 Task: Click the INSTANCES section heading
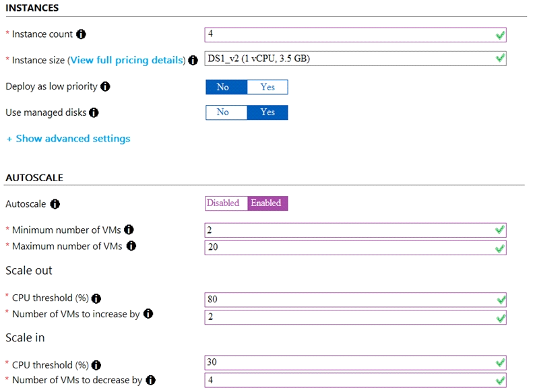32,8
